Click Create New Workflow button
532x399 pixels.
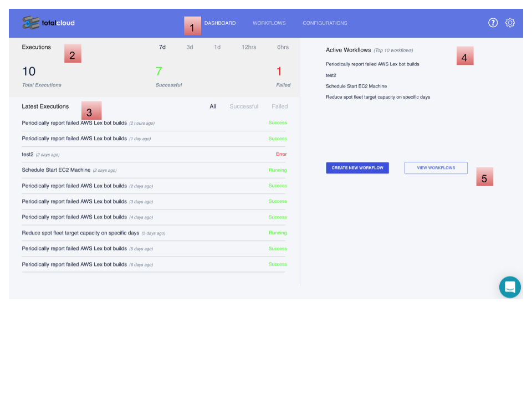tap(357, 168)
